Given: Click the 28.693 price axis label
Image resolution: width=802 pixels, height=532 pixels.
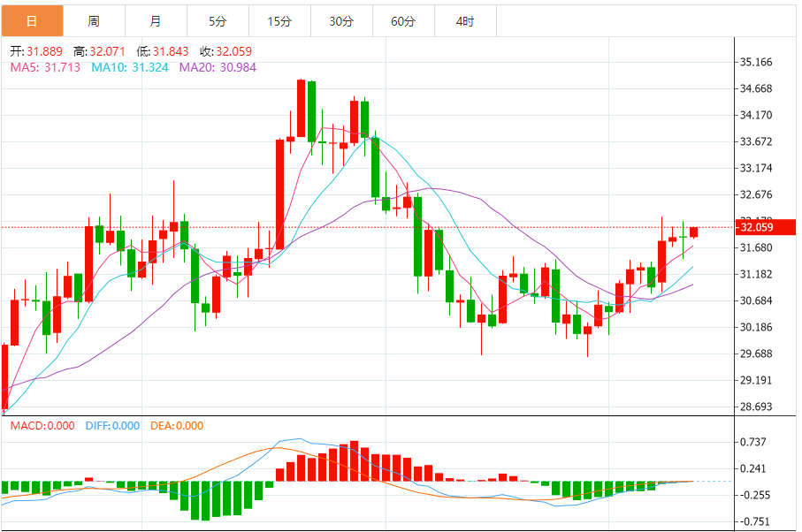Looking at the screenshot, I should point(756,407).
